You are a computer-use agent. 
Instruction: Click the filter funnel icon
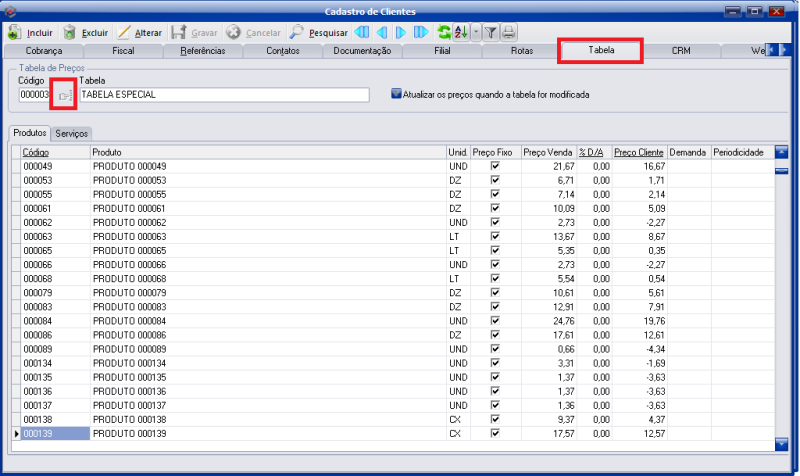tap(491, 33)
